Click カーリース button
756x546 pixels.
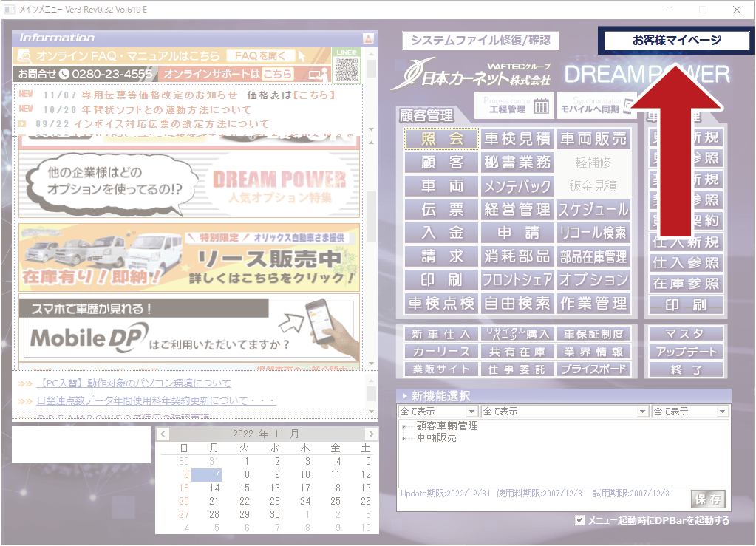coord(442,352)
